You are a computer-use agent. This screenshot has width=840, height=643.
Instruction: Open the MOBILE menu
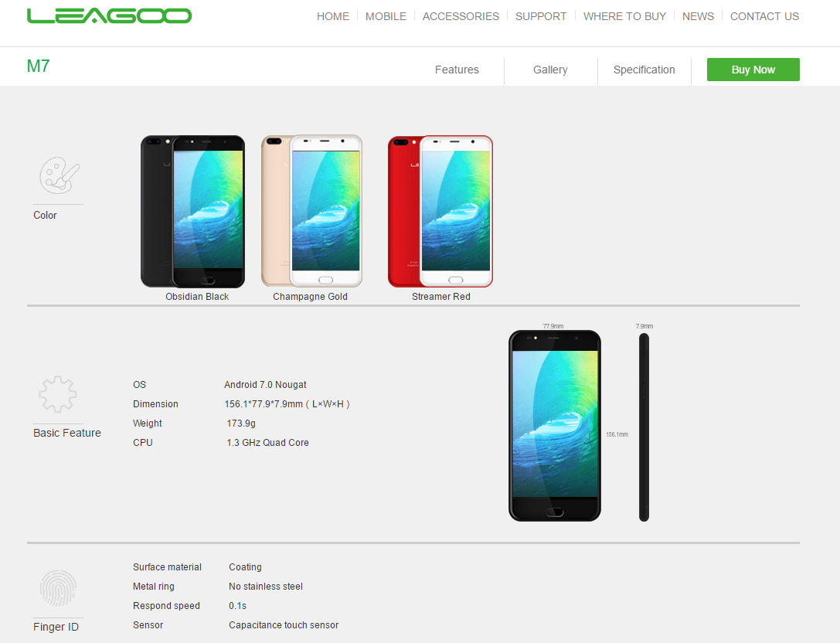tap(386, 16)
